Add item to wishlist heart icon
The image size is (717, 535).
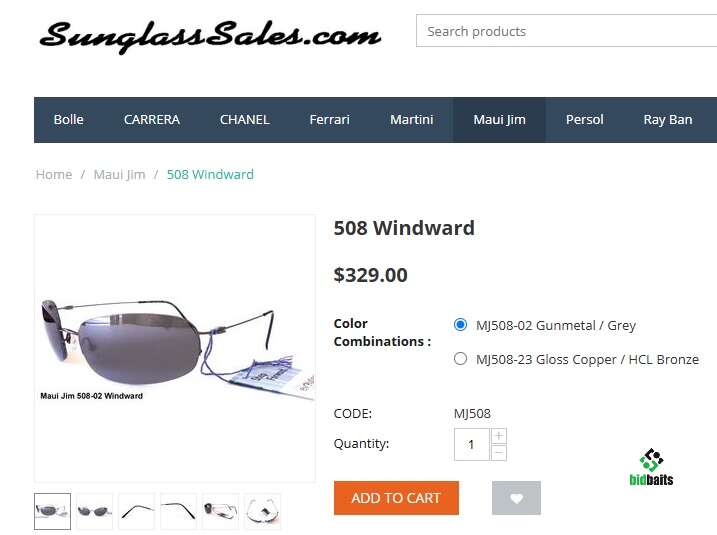tap(516, 498)
